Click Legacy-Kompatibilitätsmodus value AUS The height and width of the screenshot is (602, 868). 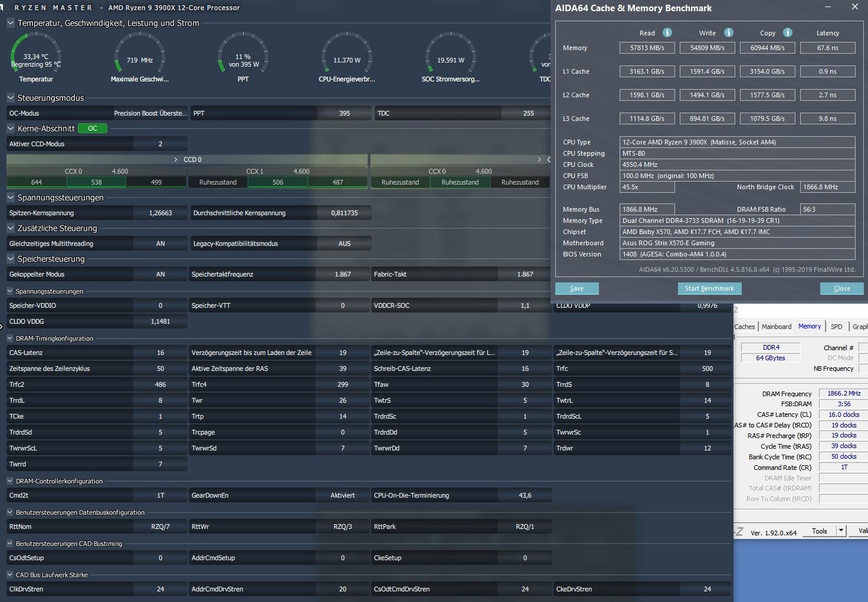345,244
